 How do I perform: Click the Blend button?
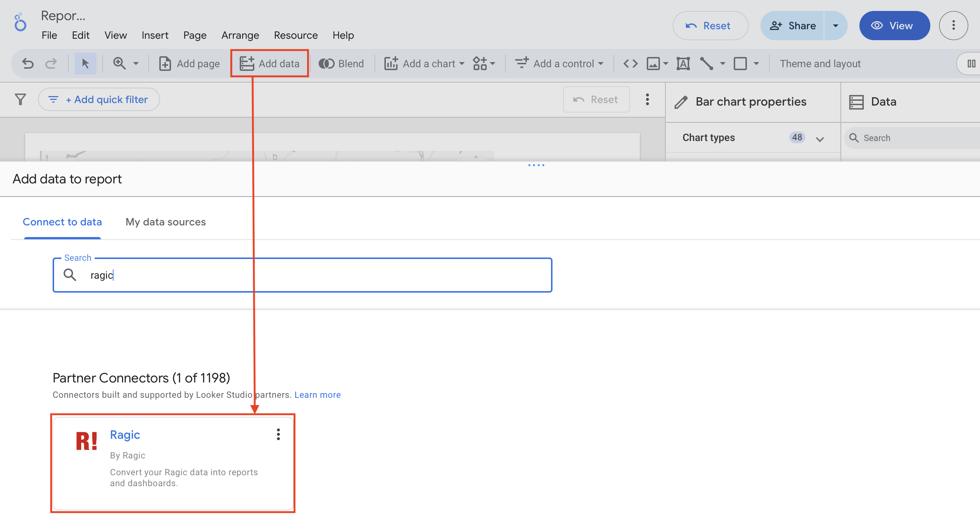tap(341, 64)
